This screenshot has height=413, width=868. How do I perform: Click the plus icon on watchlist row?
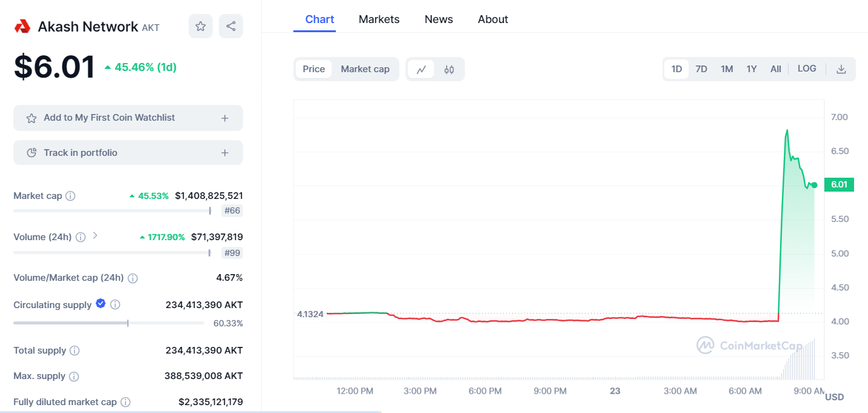(225, 118)
